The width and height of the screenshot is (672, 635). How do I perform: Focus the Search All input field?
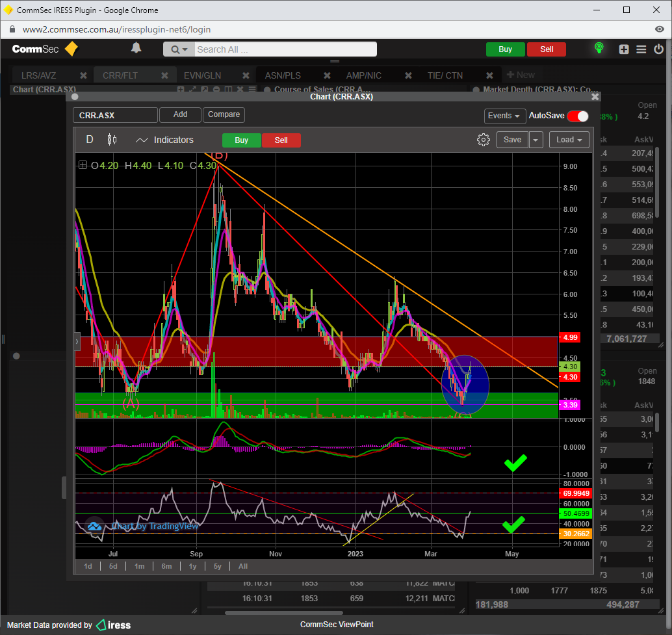pos(285,49)
